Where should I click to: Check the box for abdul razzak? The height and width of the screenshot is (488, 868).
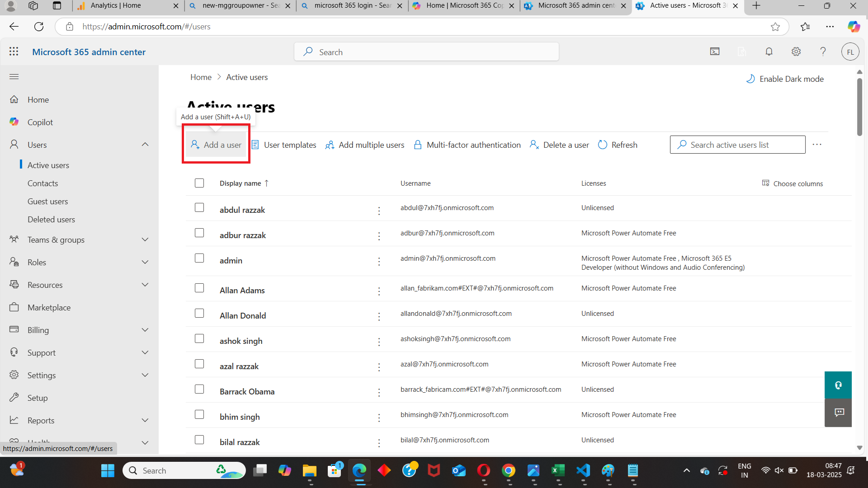point(199,207)
